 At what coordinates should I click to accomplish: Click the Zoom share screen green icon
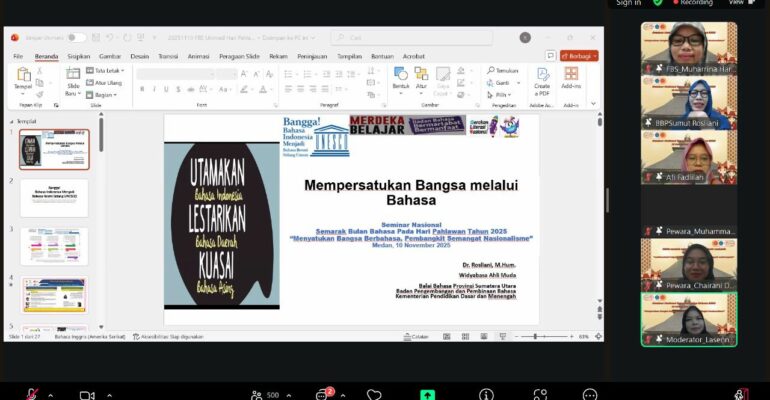[x=428, y=394]
